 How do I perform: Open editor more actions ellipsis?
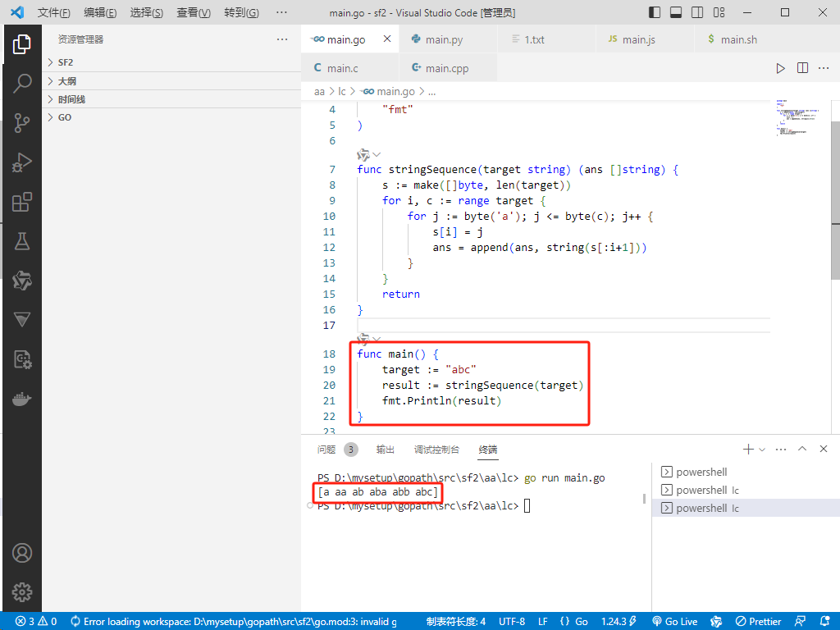pos(824,68)
